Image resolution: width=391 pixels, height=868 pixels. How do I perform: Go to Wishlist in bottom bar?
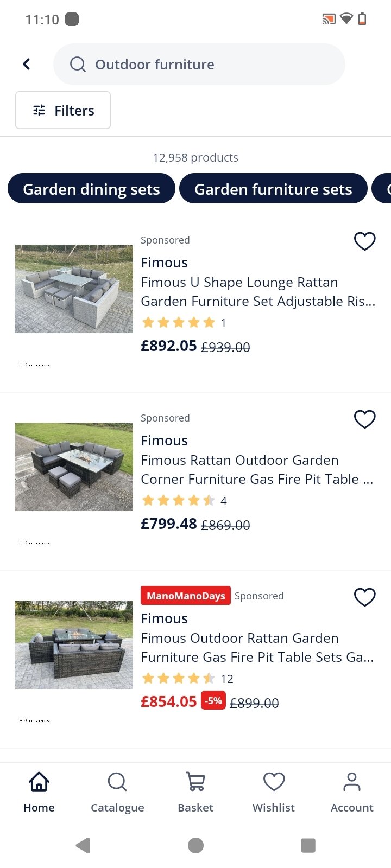point(274,792)
